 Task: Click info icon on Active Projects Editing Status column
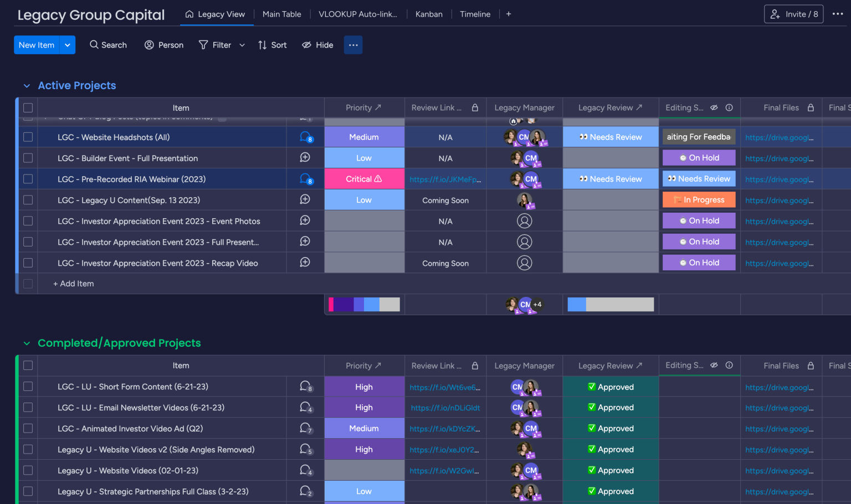point(729,107)
